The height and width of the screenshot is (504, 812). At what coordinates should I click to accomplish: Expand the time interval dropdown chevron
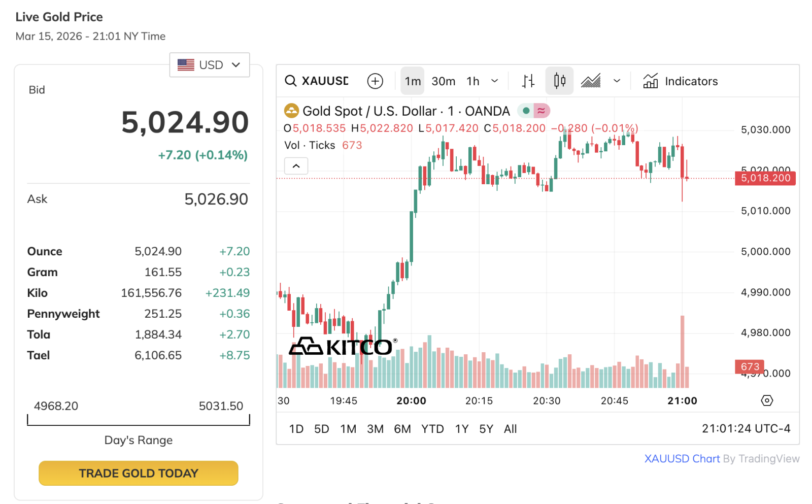pyautogui.click(x=495, y=81)
